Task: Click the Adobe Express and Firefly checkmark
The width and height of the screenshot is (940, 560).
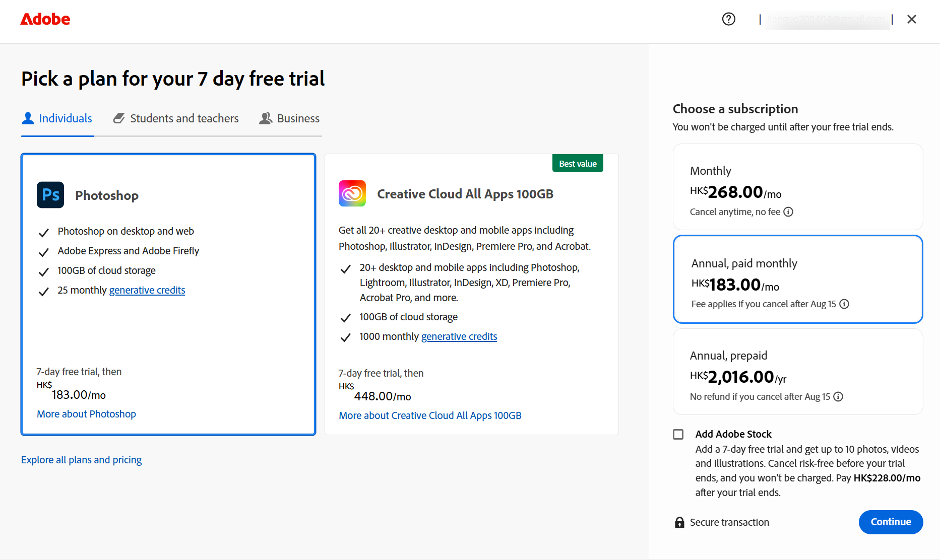Action: (x=44, y=252)
